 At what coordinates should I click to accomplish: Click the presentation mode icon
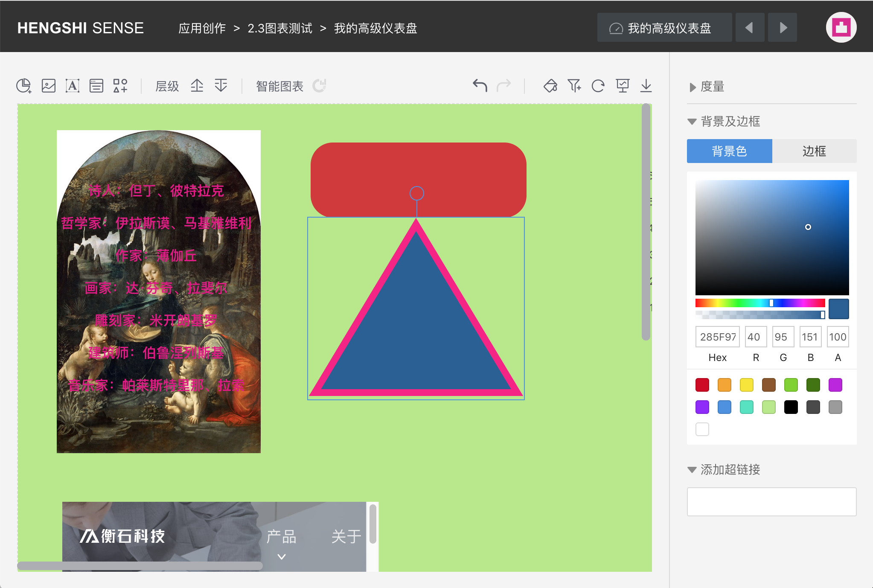coord(623,86)
